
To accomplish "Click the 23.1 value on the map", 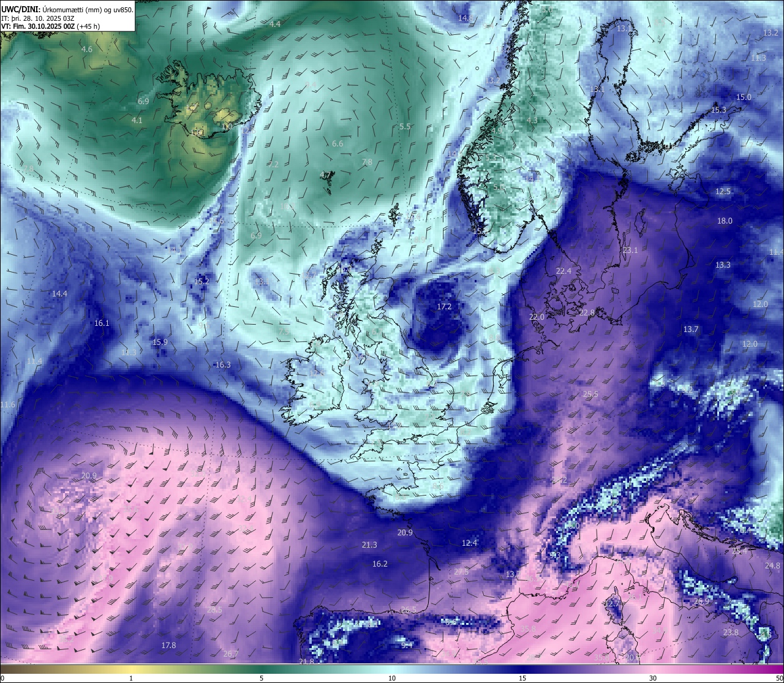I will (x=630, y=250).
